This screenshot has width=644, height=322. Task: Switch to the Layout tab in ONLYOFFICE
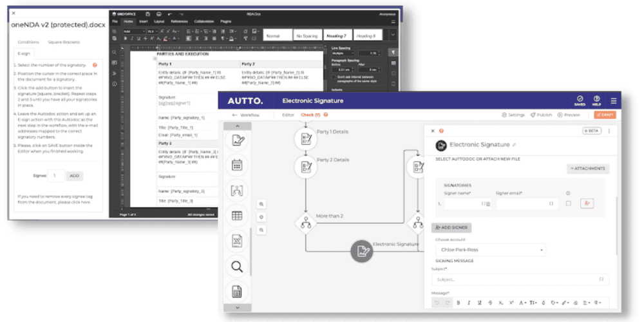coord(159,21)
